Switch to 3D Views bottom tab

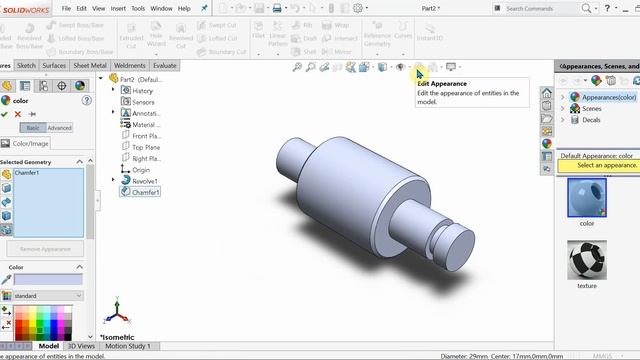pos(81,346)
